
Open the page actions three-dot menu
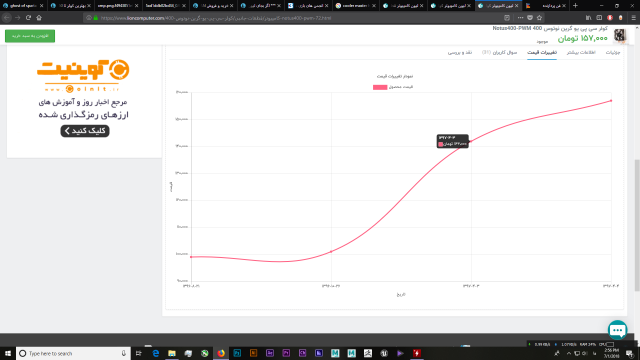(x=520, y=18)
